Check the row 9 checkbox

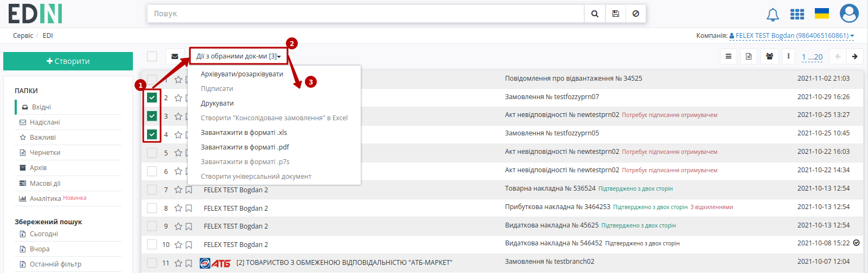coord(152,226)
